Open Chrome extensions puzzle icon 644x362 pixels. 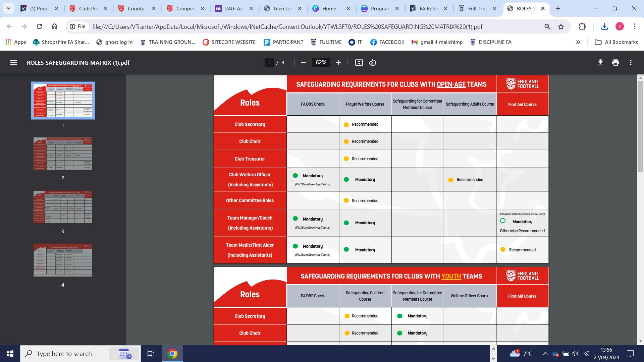click(582, 26)
